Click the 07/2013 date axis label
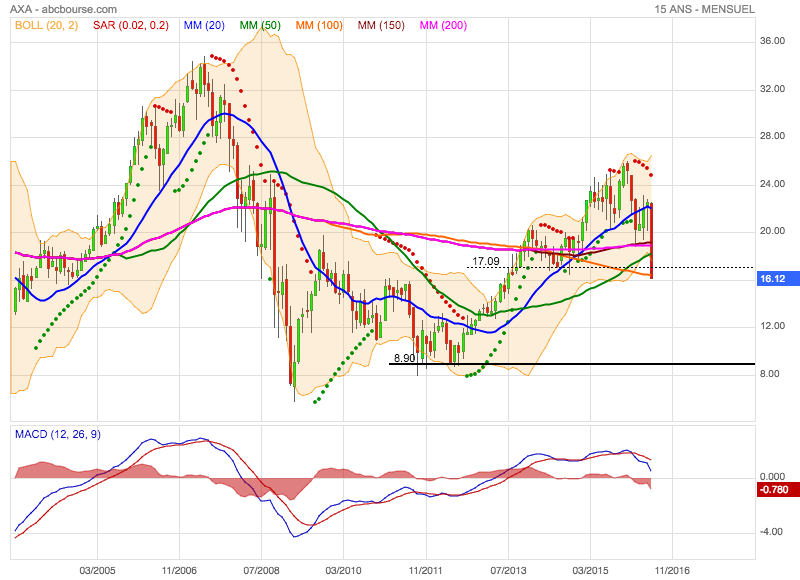The height and width of the screenshot is (580, 800). [x=508, y=570]
